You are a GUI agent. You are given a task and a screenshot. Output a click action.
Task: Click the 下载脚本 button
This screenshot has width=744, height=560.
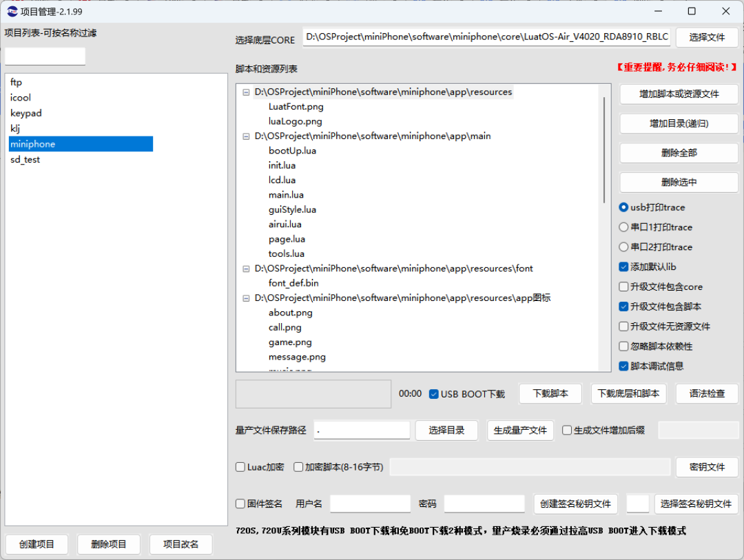click(550, 393)
